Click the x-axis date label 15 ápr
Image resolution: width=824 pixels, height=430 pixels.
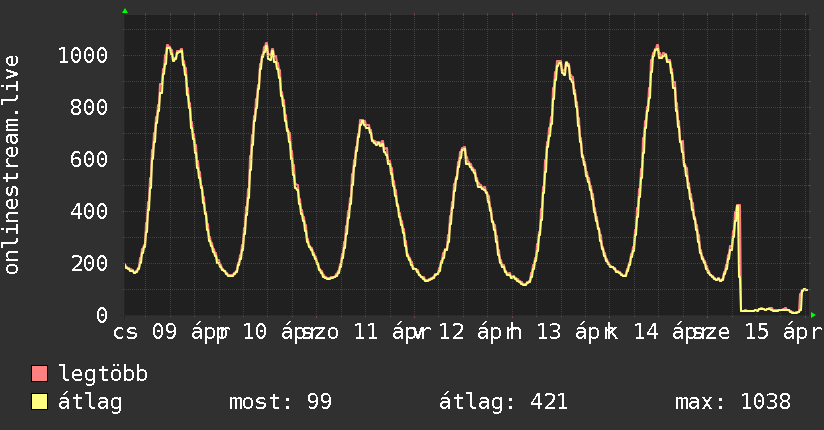pos(783,332)
